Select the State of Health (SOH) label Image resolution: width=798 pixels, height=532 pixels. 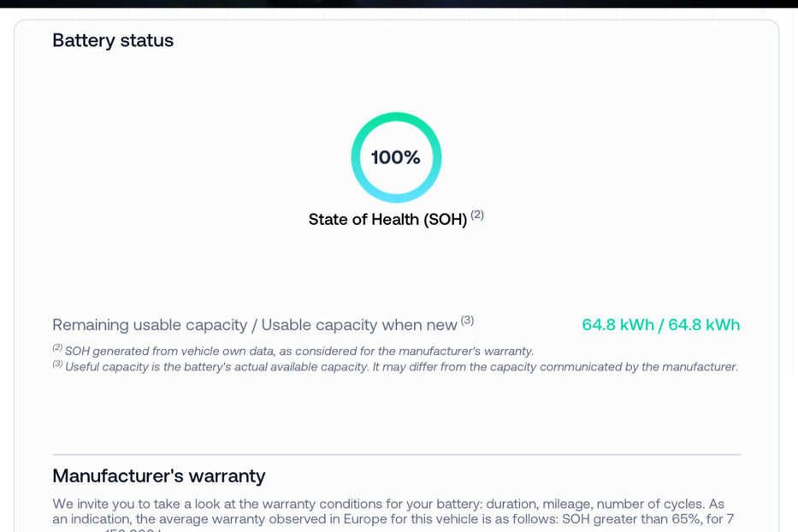(387, 220)
